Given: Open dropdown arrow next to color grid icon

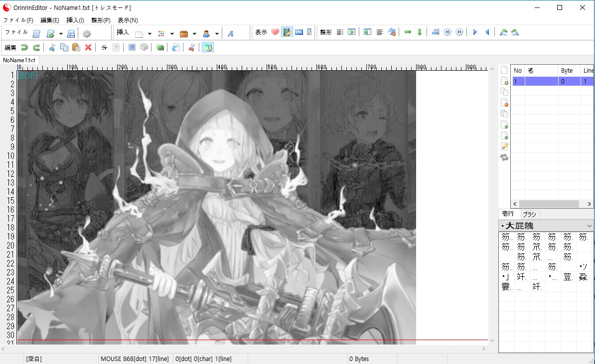Looking at the screenshot, I should 172,34.
